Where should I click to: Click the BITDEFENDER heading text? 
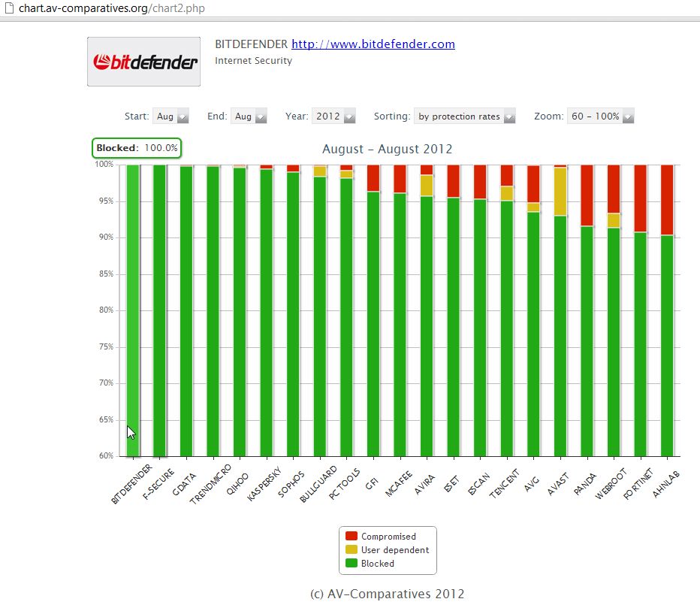(252, 44)
